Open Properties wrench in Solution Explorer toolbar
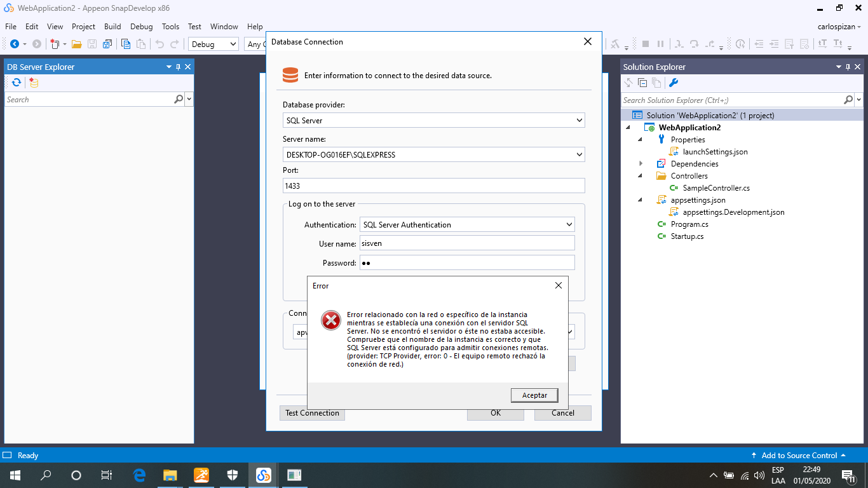Viewport: 868px width, 488px height. (674, 83)
